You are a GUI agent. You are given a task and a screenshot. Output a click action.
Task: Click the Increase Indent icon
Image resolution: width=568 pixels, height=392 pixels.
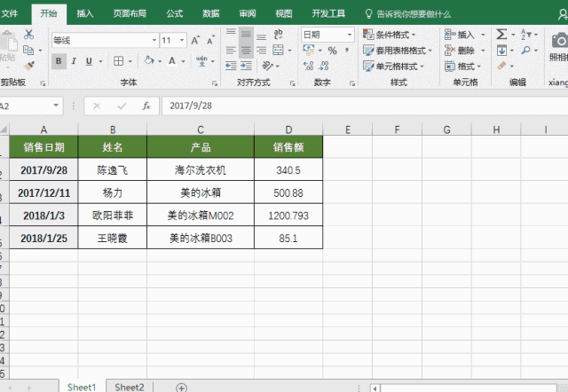[x=246, y=66]
